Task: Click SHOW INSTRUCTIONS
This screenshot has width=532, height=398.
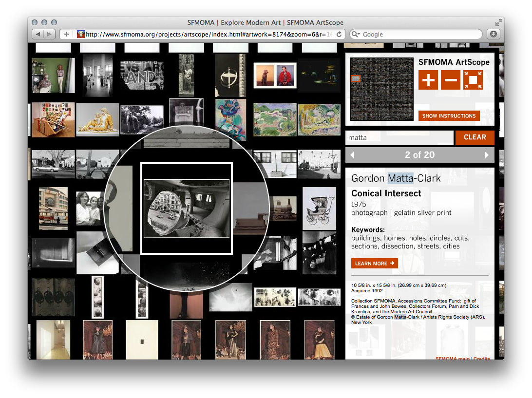Action: (x=449, y=115)
